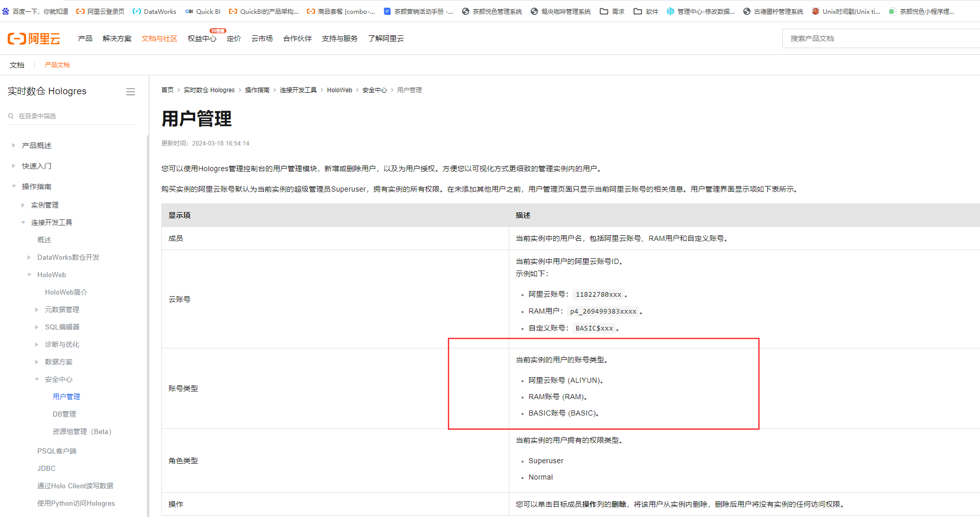Image resolution: width=980 pixels, height=517 pixels.
Task: Open 资源组管理（Beta） in sidebar
Action: pyautogui.click(x=82, y=431)
